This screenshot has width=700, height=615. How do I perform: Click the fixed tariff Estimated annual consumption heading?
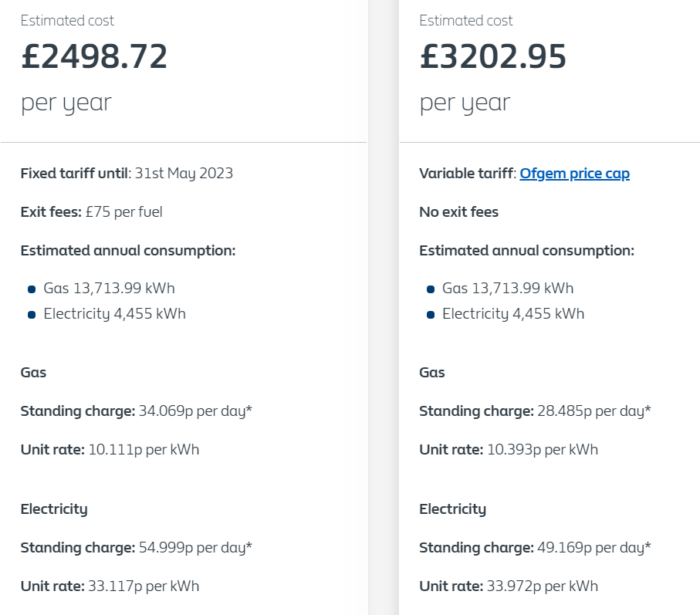128,251
